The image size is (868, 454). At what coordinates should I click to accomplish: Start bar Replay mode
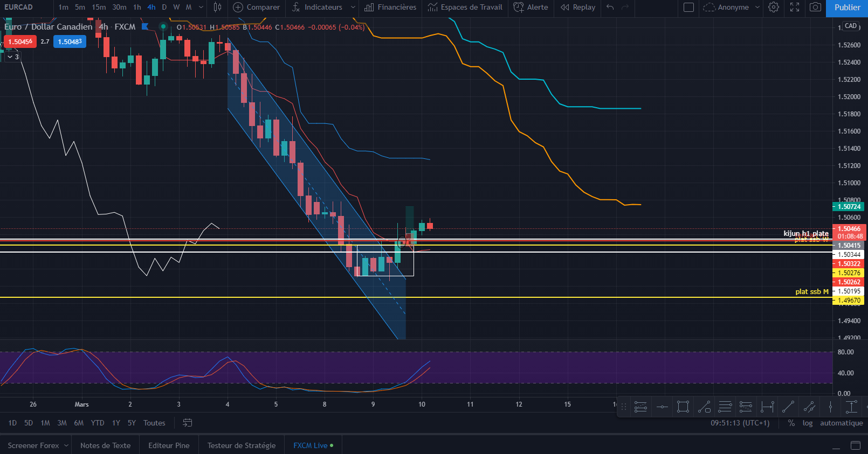pos(578,8)
